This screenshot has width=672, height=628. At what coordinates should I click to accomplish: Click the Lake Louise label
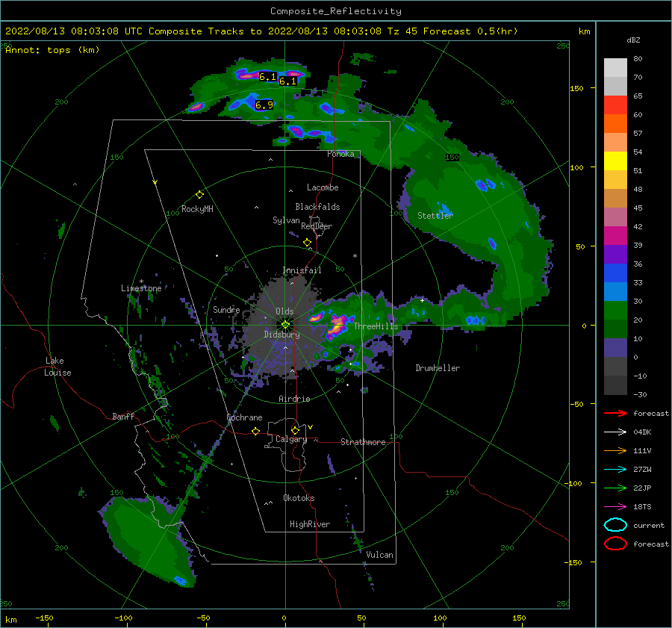[57, 367]
